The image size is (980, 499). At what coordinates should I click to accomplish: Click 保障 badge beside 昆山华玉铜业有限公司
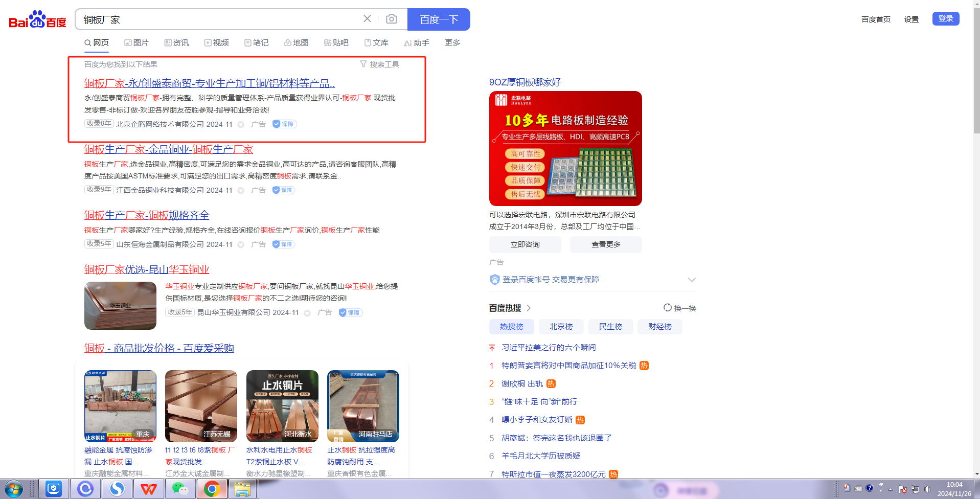350,312
